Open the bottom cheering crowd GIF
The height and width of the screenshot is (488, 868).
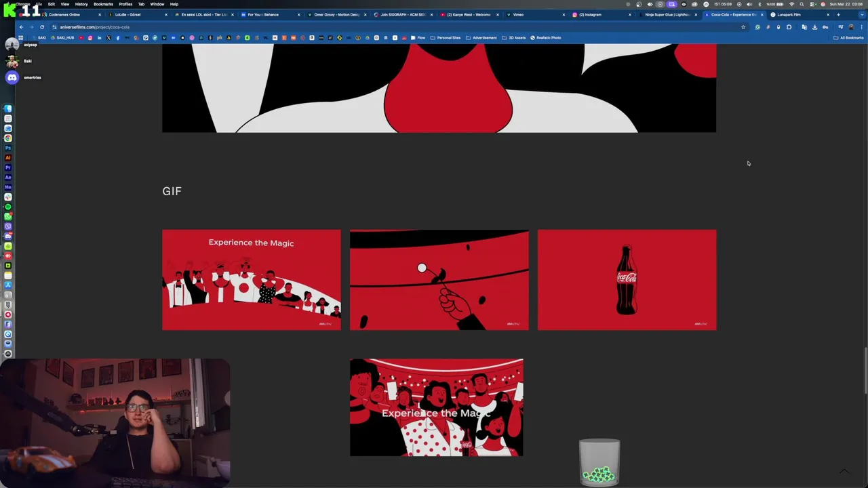coord(437,407)
